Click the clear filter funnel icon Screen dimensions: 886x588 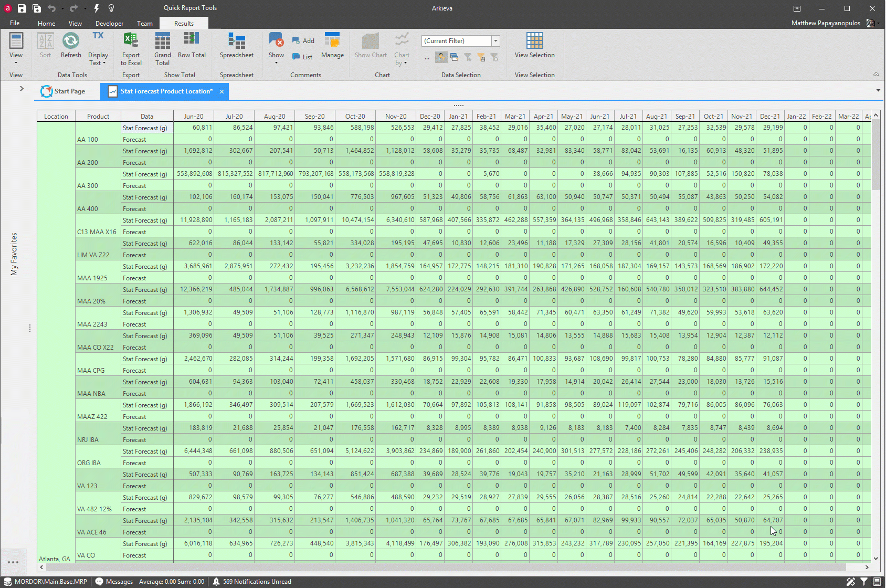[x=494, y=57]
